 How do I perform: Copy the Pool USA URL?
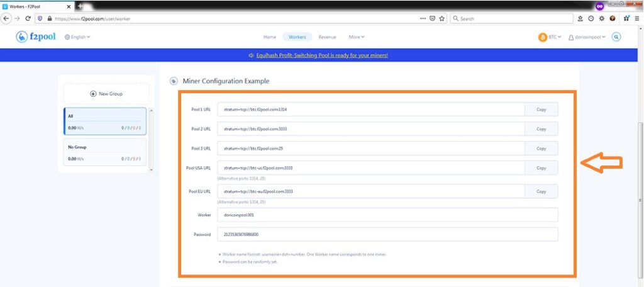point(541,168)
